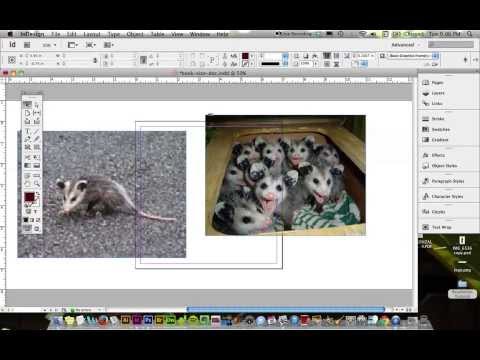Open the Layout menu
480x360 pixels.
pyautogui.click(x=92, y=34)
